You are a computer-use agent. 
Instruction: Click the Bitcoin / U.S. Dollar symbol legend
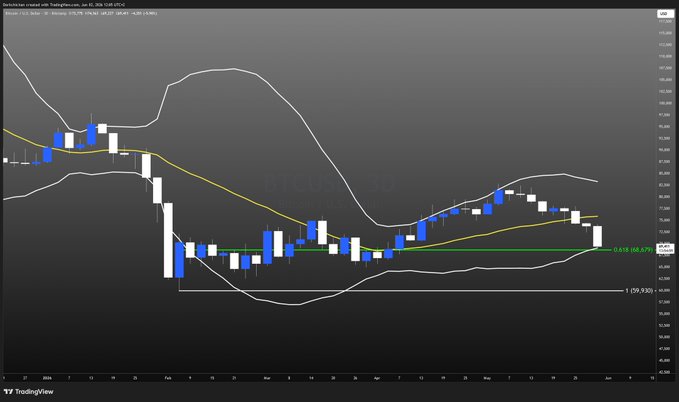pos(81,13)
